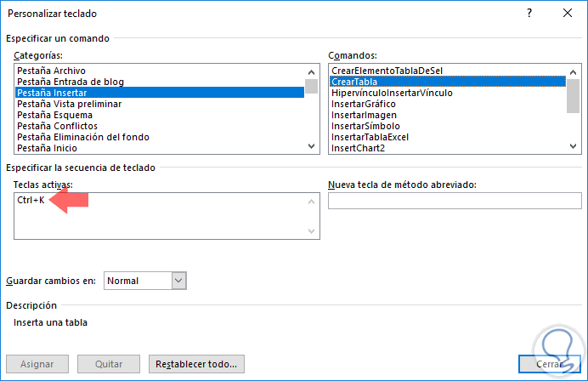
Task: Select CrearElementoTablaDeSel command
Action: pyautogui.click(x=387, y=71)
